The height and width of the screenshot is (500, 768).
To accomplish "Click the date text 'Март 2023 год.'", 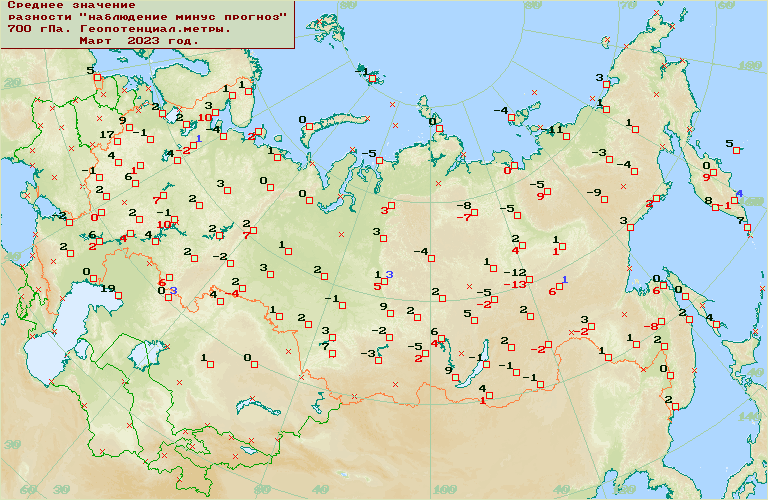I will click(x=139, y=41).
